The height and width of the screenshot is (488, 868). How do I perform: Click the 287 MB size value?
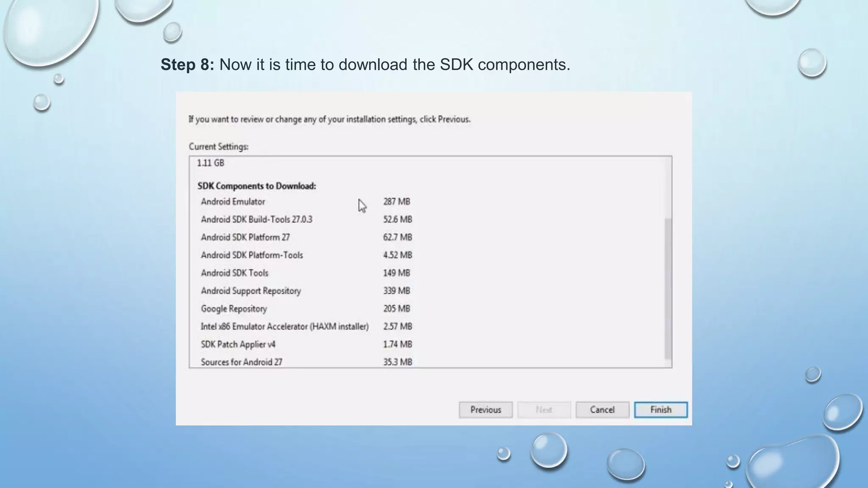point(397,202)
